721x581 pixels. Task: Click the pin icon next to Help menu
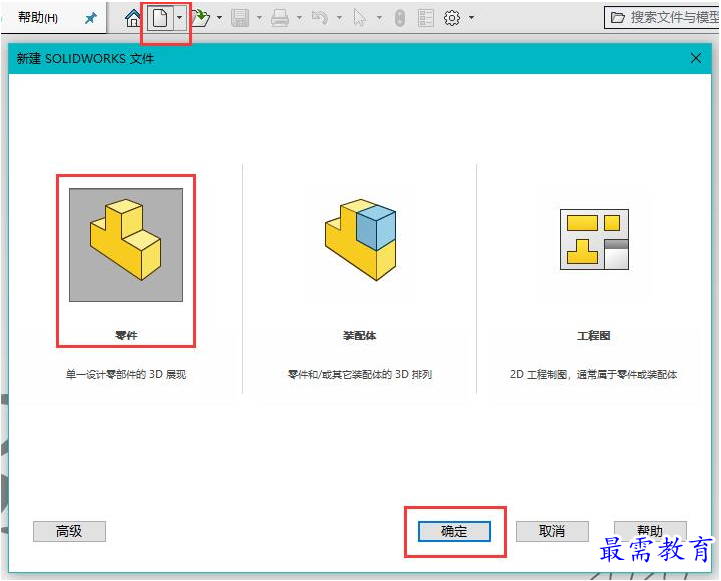91,18
